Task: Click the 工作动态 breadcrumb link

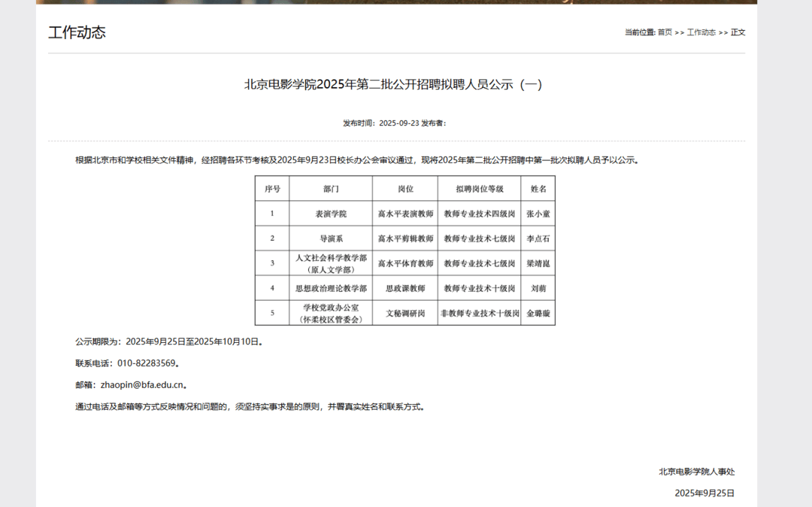Action: pos(700,32)
